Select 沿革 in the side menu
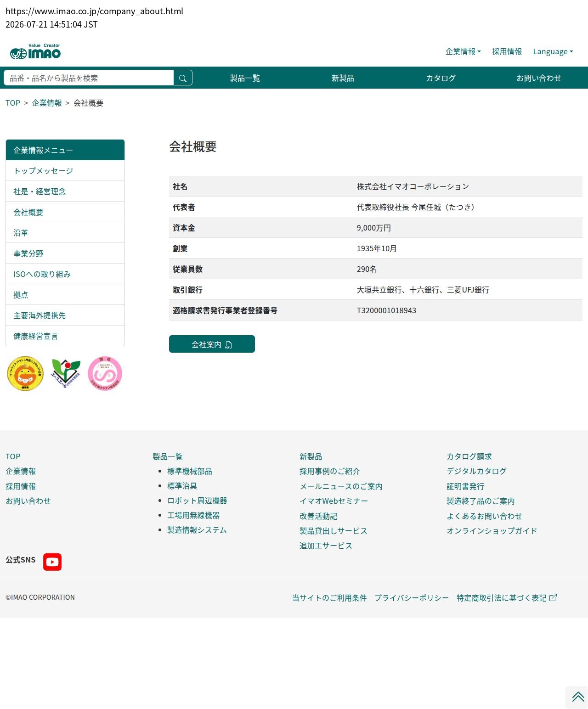The height and width of the screenshot is (709, 588). coord(65,233)
